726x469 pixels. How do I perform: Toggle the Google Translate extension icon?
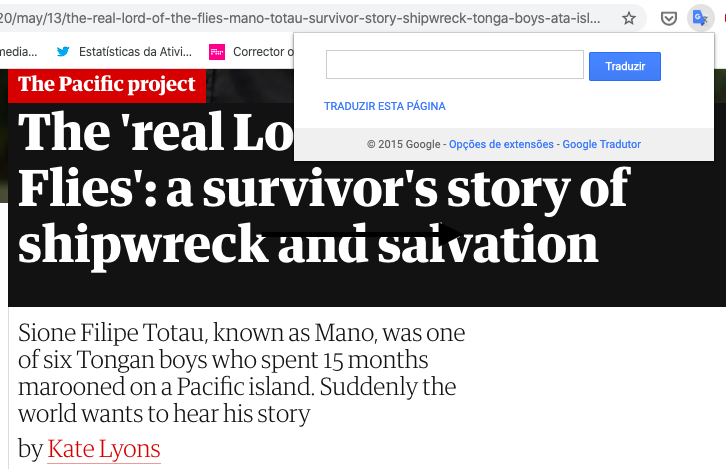coord(700,18)
